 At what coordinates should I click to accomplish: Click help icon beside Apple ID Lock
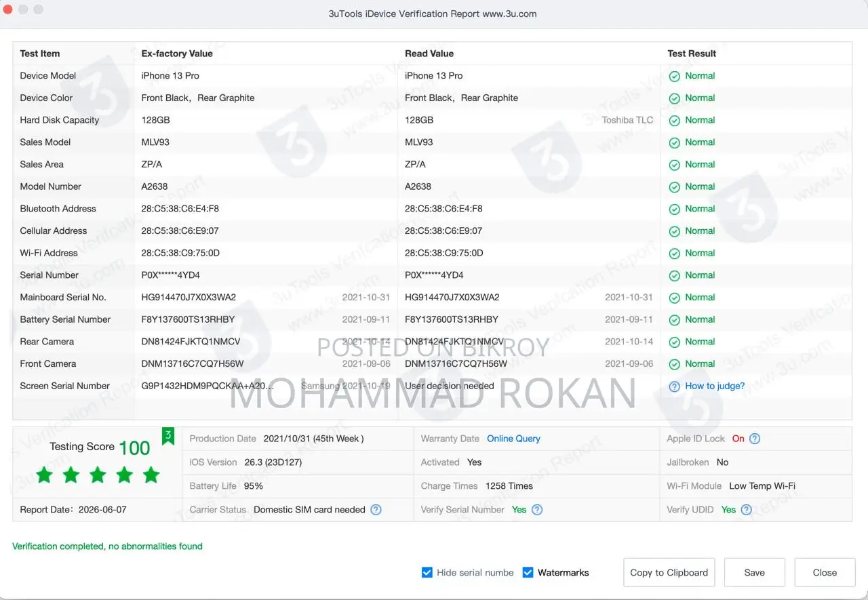click(x=755, y=439)
